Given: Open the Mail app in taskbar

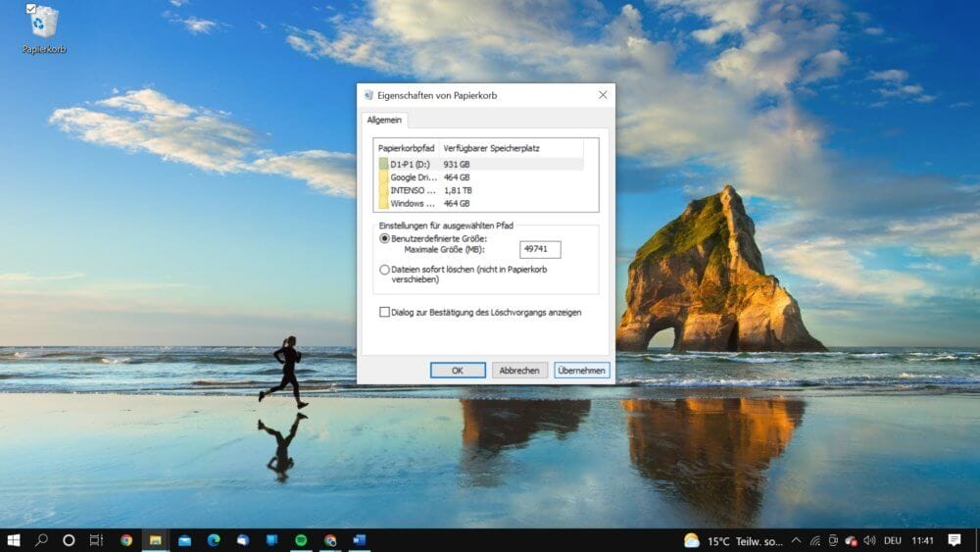Looking at the screenshot, I should click(x=184, y=540).
